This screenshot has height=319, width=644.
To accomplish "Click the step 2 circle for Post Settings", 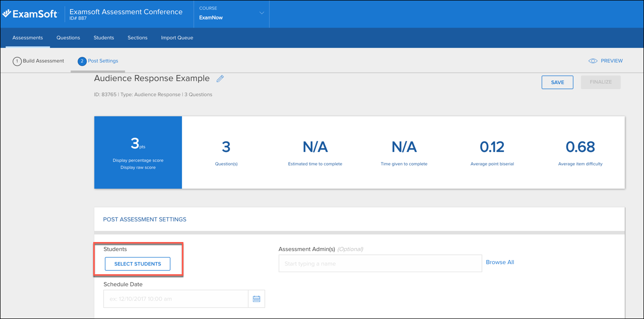I will (x=82, y=61).
